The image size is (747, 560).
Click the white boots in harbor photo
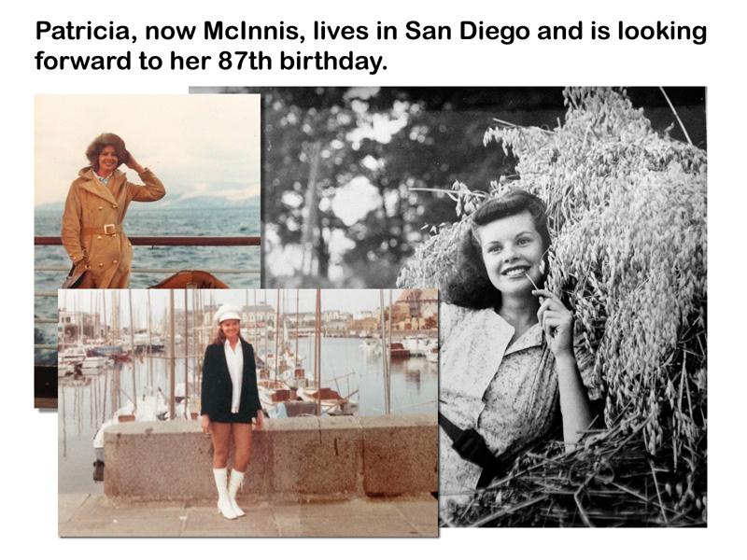pos(229,493)
